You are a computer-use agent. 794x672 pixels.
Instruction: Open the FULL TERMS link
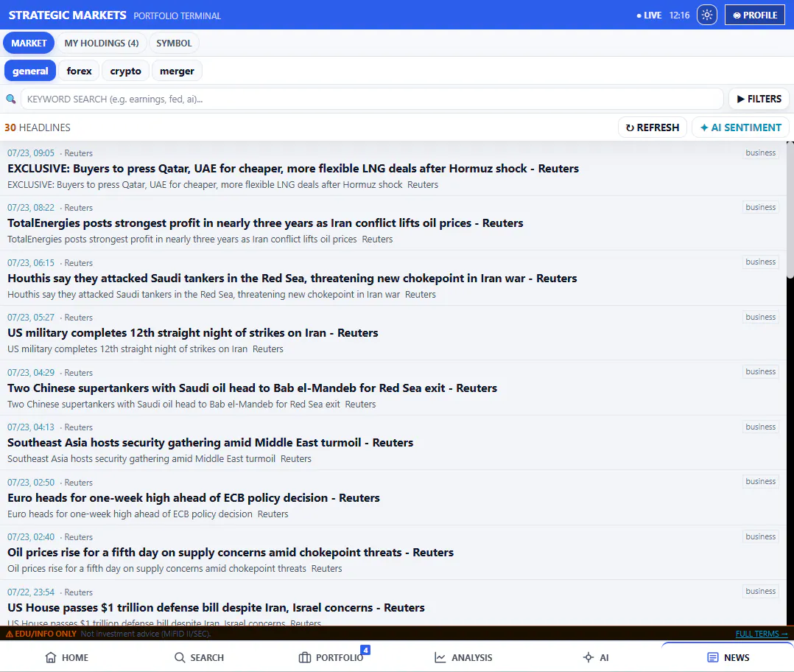761,634
